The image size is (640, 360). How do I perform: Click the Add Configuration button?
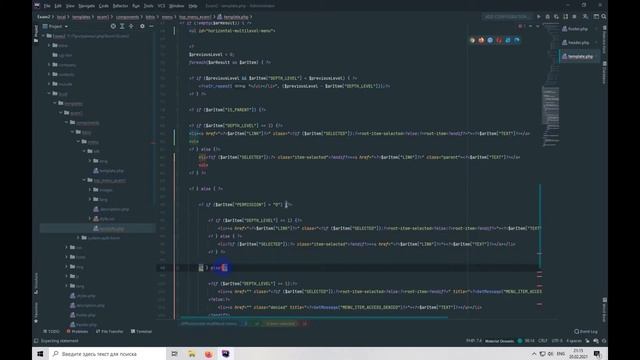click(506, 17)
